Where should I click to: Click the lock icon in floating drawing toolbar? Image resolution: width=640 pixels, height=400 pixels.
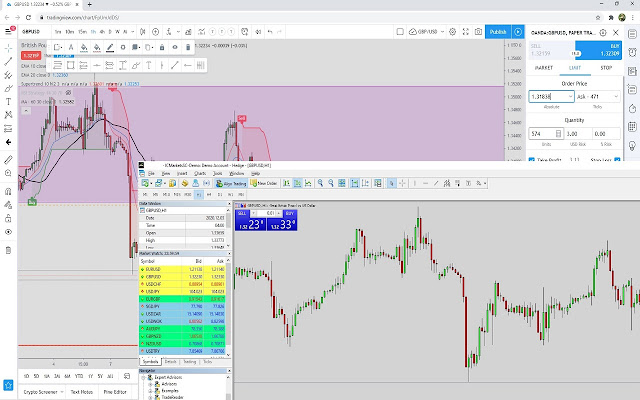click(162, 47)
